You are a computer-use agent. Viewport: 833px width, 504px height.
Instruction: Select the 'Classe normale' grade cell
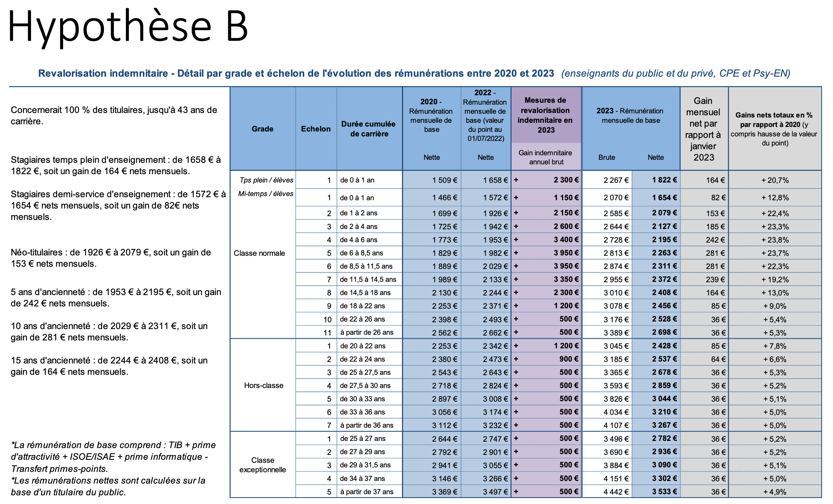(259, 253)
